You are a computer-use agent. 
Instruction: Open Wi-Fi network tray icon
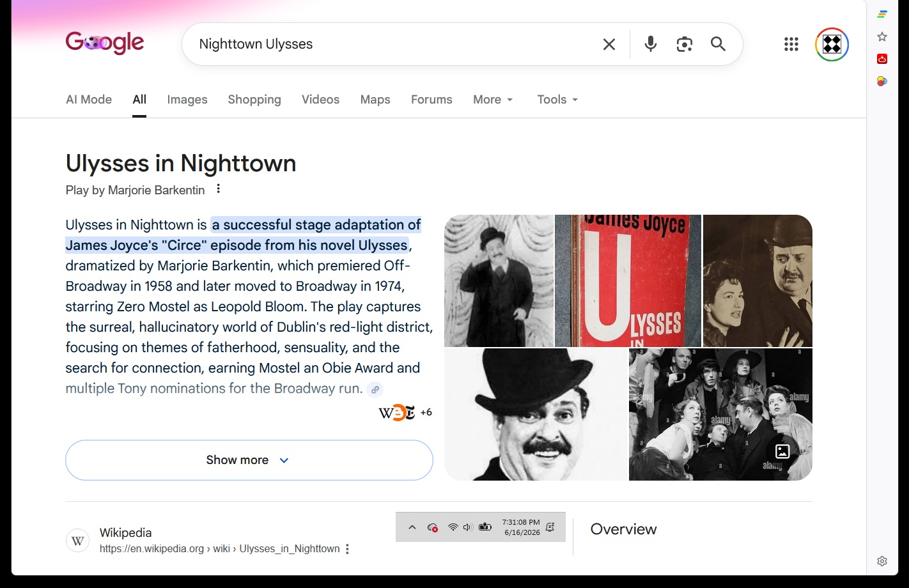[453, 527]
